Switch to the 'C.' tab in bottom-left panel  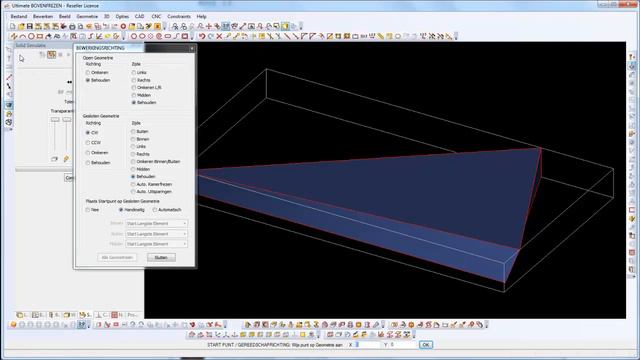(102, 315)
